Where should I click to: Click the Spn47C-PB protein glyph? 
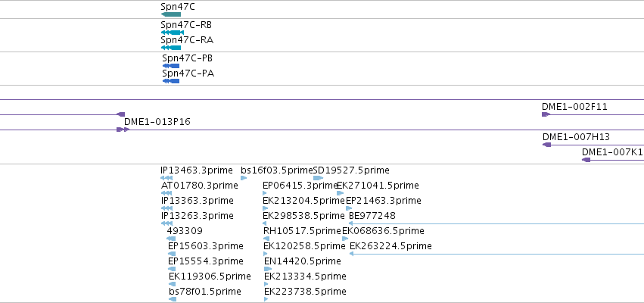[x=171, y=66]
